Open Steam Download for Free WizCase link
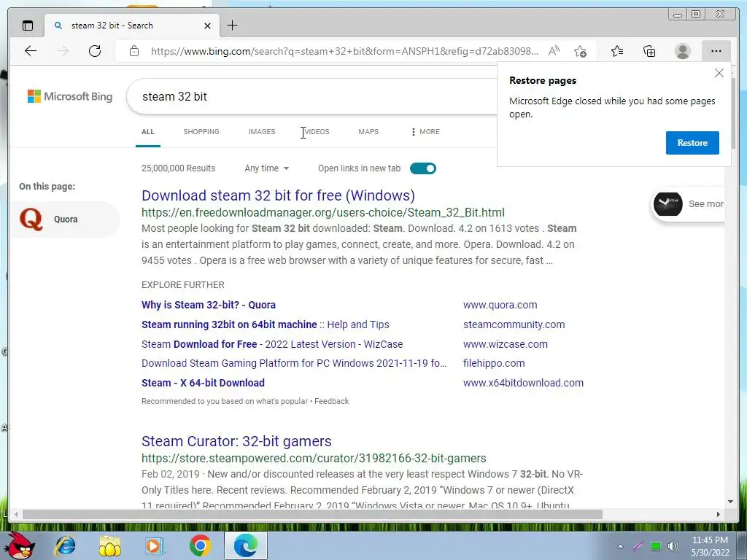Viewport: 747px width, 560px height. coord(272,344)
